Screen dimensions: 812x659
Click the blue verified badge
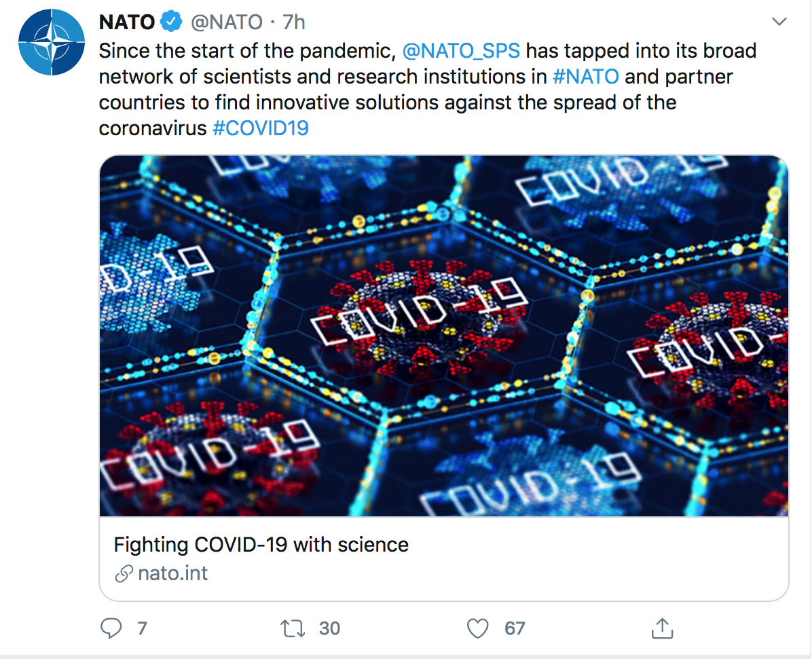tap(172, 22)
